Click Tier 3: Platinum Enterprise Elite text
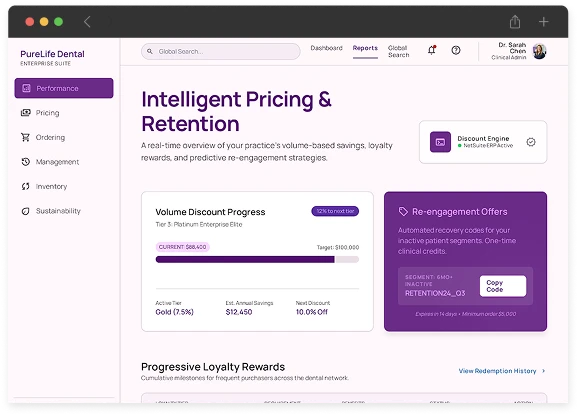 click(199, 224)
